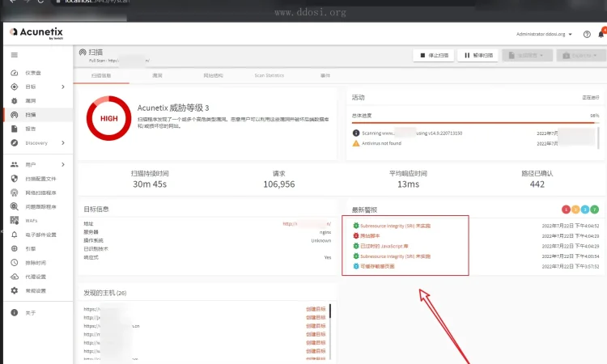Open the notifications bell in top header
607x364 pixels.
point(601,34)
